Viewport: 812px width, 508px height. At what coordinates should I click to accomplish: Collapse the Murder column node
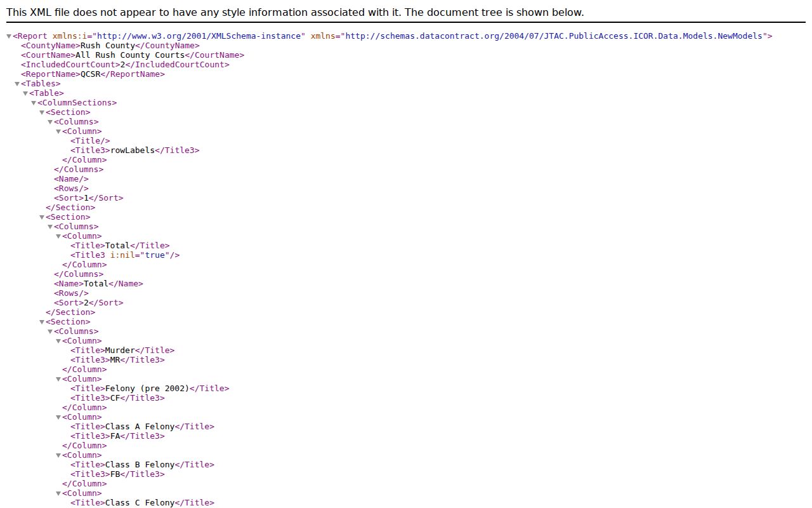(x=58, y=341)
